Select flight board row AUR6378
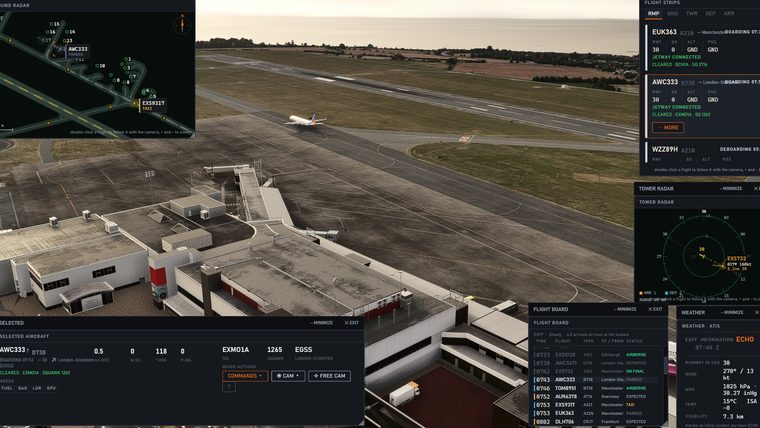Viewport: 760px width, 428px height. coord(595,396)
